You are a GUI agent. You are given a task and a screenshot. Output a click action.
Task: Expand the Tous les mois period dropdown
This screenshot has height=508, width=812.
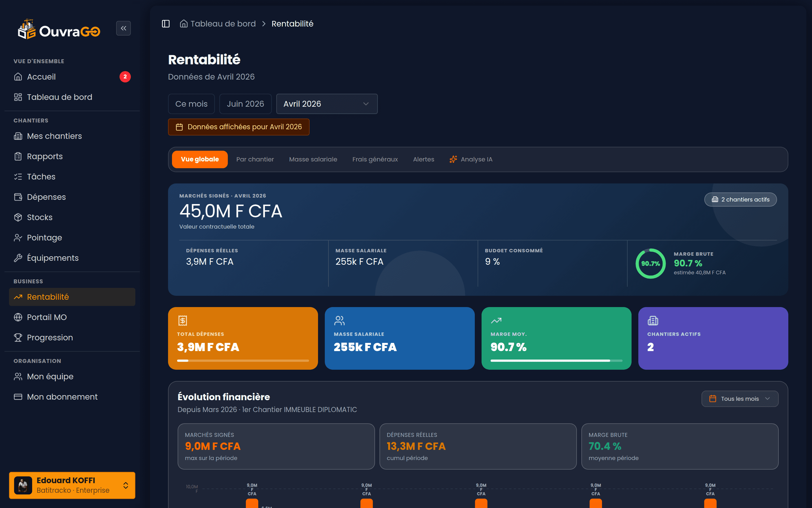pyautogui.click(x=740, y=399)
